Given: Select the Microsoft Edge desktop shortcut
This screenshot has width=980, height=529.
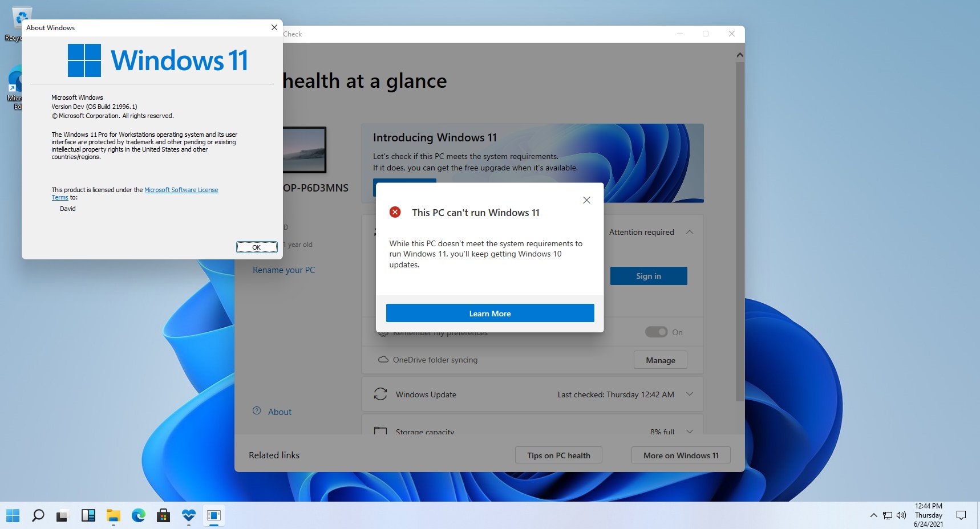Looking at the screenshot, I should click(x=15, y=87).
